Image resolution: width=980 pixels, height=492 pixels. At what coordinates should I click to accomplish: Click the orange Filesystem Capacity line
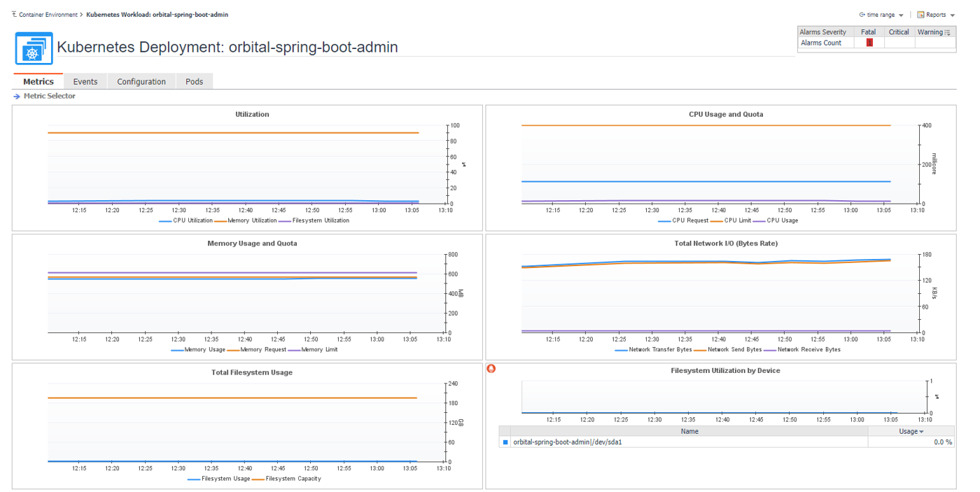pos(232,398)
